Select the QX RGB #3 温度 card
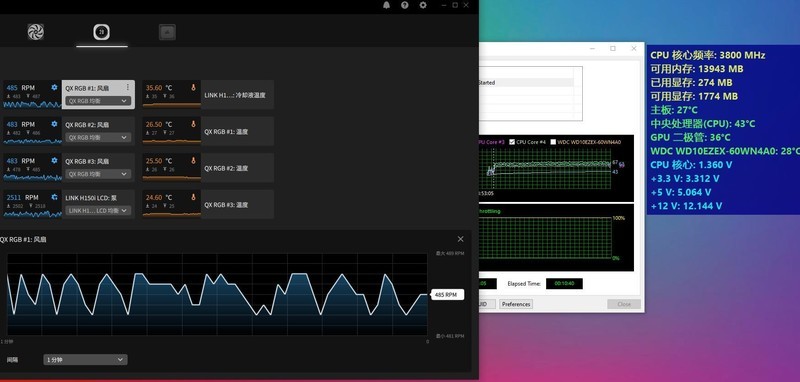The image size is (800, 382). point(208,204)
